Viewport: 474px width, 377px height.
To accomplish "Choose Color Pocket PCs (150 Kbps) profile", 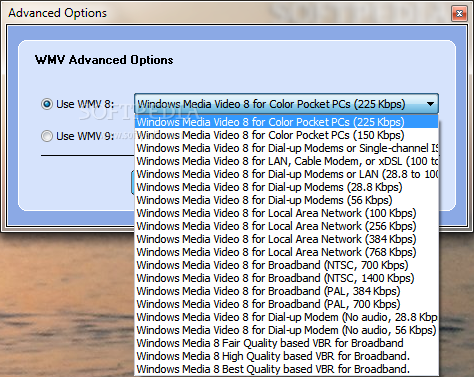I will 286,135.
